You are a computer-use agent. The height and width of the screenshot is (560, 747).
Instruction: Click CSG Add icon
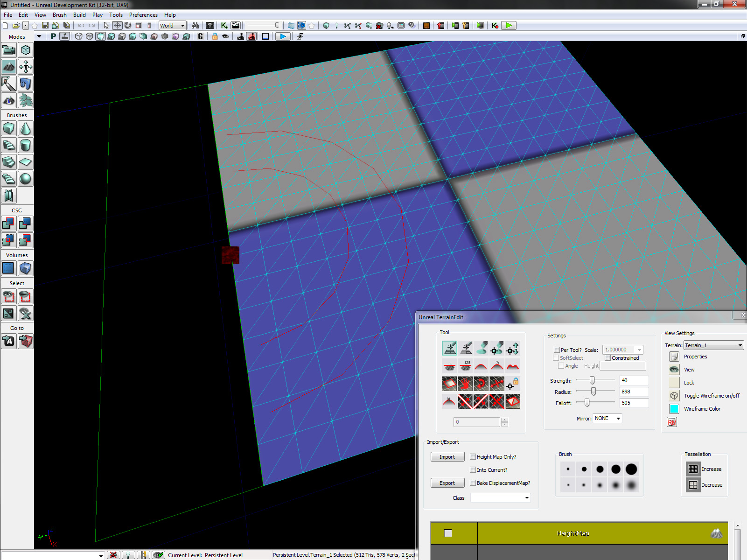(x=9, y=224)
